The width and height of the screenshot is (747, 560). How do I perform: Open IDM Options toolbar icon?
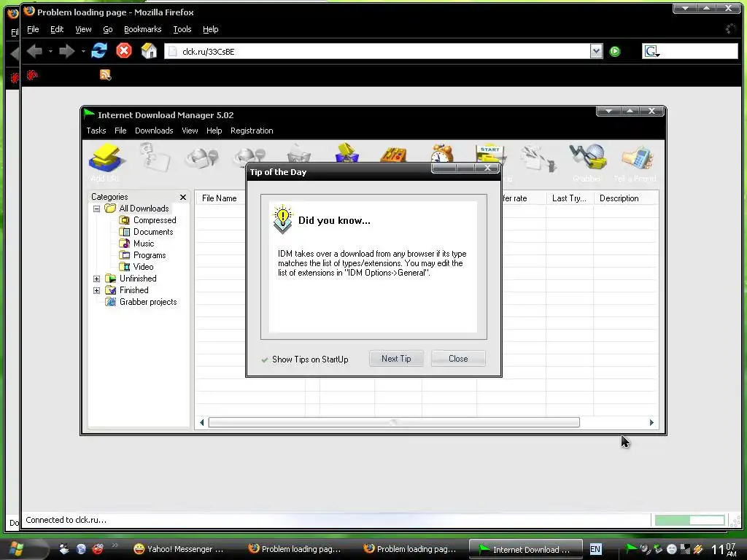[393, 153]
